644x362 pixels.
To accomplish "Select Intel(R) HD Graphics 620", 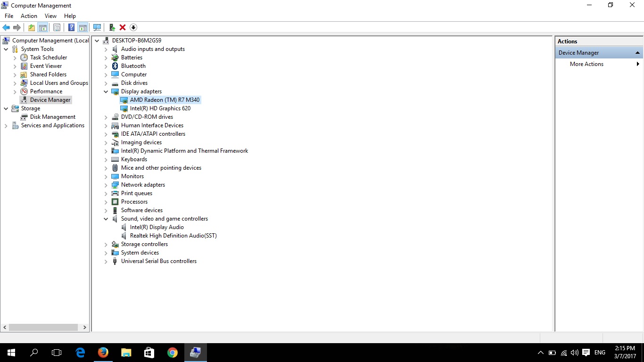I will 160,108.
